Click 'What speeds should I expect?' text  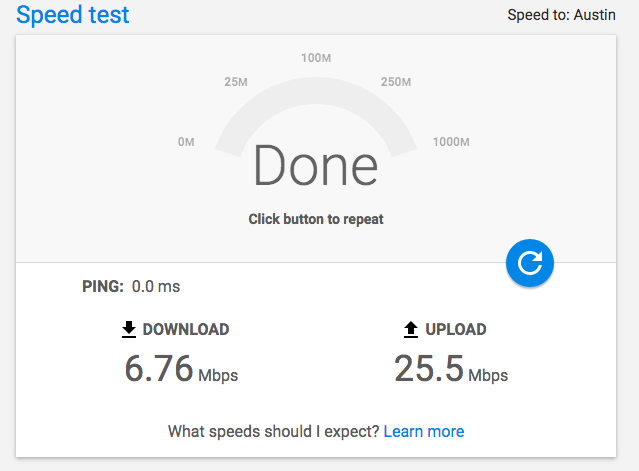pos(273,431)
